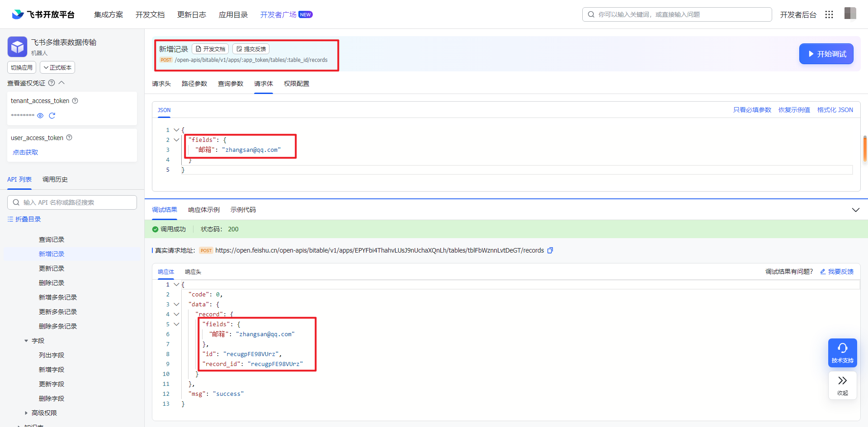Click 我要反馈 feedback link
This screenshot has height=427, width=868.
coord(837,272)
